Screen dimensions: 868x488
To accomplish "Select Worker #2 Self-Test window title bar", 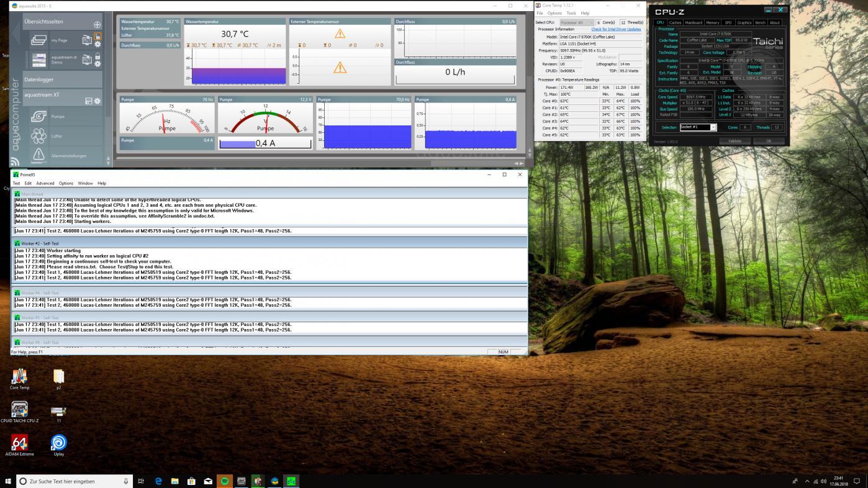I will [269, 243].
